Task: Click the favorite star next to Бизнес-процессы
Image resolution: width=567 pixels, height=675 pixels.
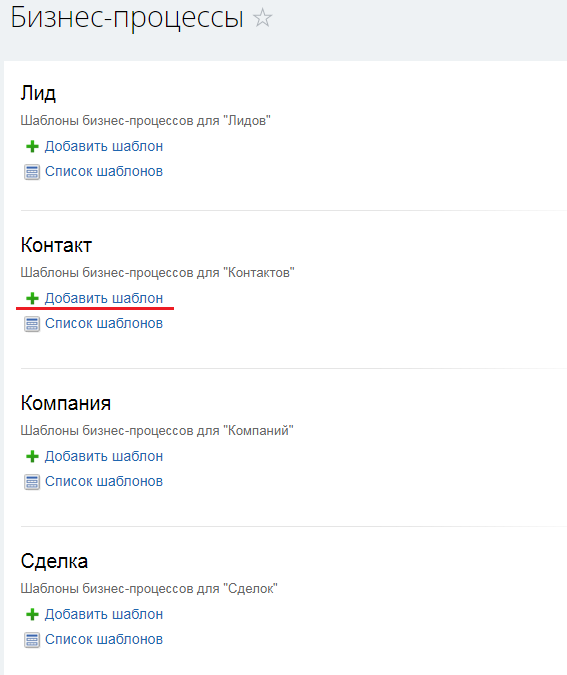Action: (262, 19)
